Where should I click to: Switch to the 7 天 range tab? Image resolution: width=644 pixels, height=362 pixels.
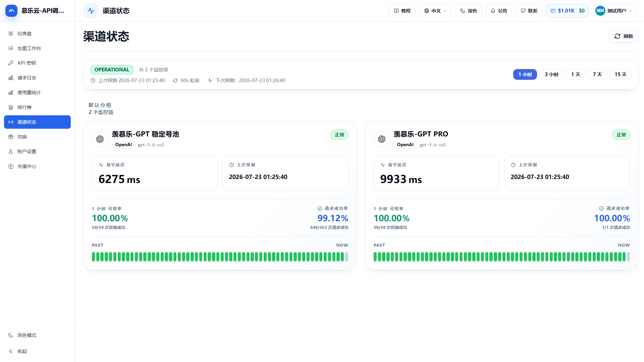(597, 74)
